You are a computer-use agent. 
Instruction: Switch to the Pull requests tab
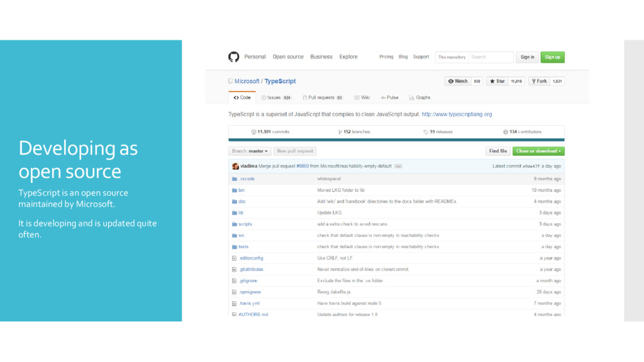click(x=323, y=97)
